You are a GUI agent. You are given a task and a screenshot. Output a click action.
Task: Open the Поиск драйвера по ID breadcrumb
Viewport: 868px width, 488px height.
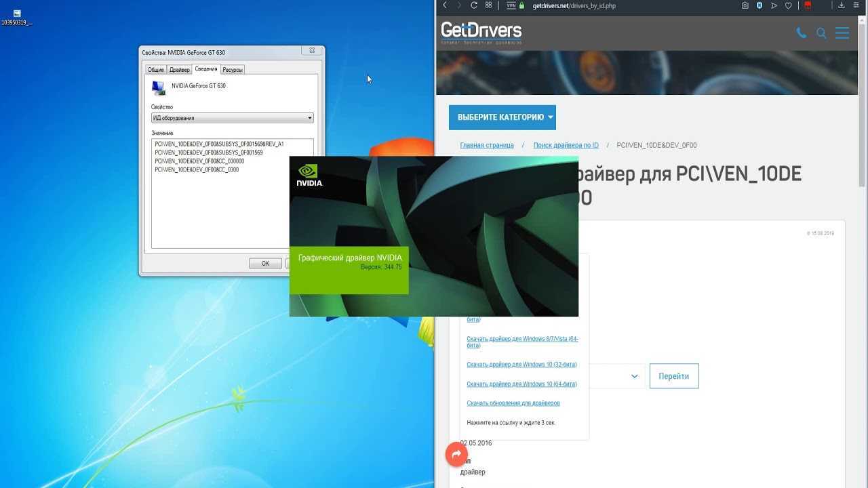[x=566, y=145]
